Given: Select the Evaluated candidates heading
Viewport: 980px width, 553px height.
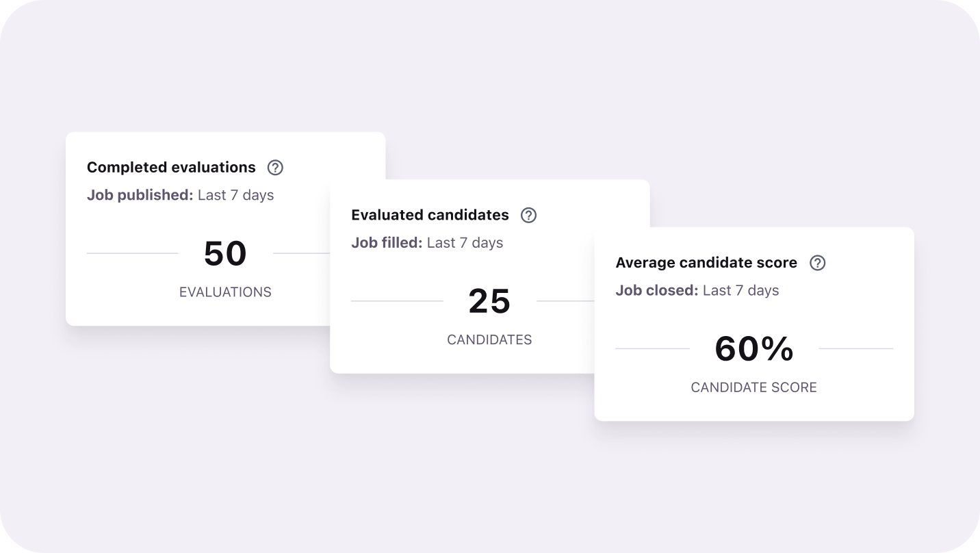Looking at the screenshot, I should click(x=430, y=216).
